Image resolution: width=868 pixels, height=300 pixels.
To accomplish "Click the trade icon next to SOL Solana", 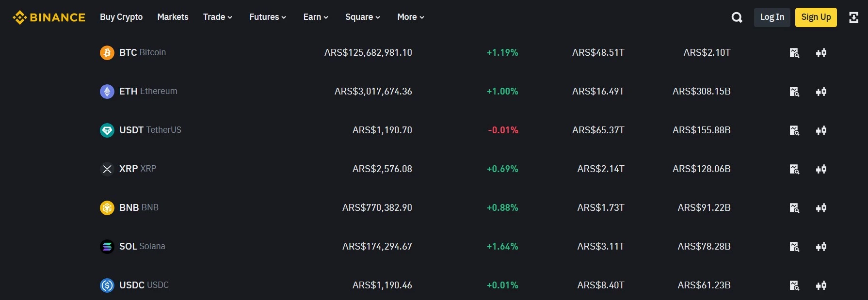I will point(821,246).
